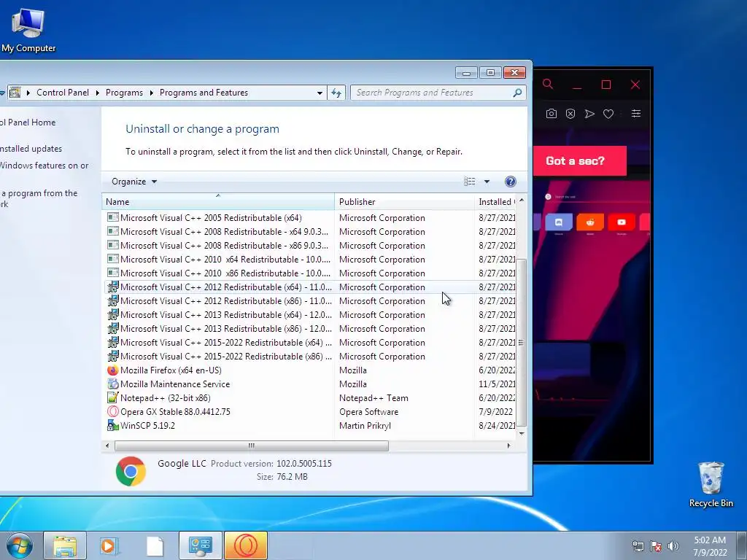Open Windows features on or off link

point(44,166)
